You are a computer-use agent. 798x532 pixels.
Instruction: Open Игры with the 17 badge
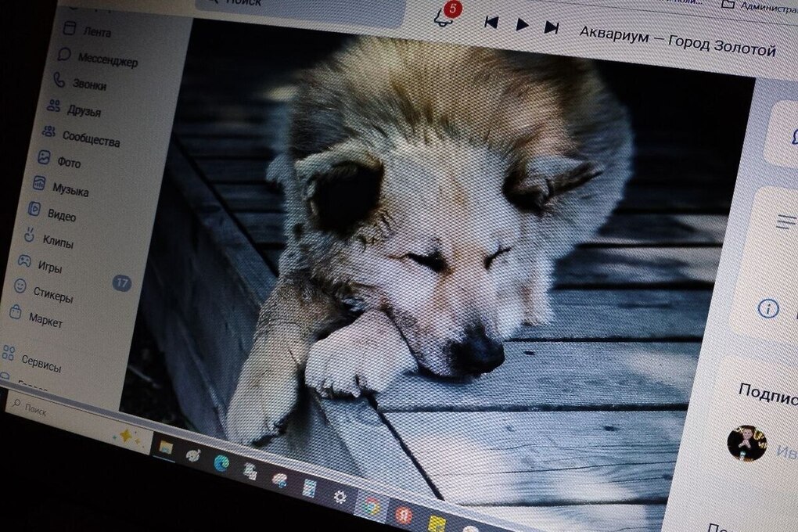pyautogui.click(x=49, y=266)
